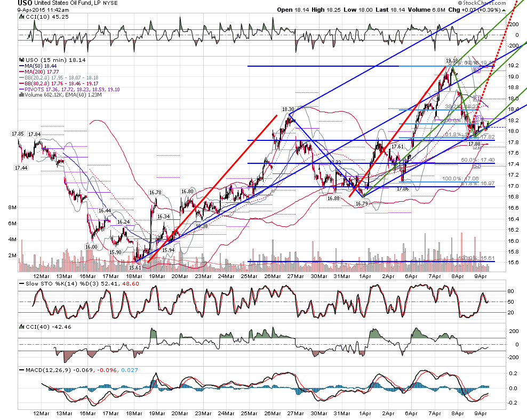Click the 'Open 18.14' header value

[293, 10]
